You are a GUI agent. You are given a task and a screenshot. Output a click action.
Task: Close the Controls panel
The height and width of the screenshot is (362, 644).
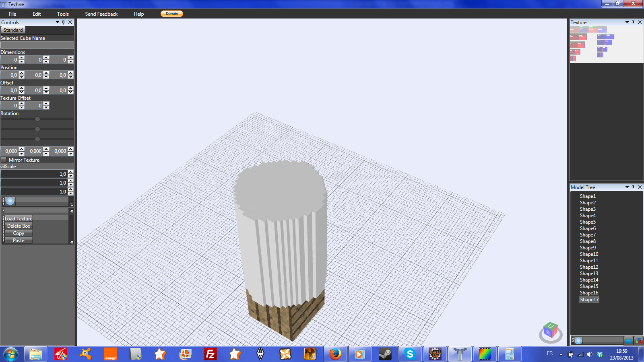click(x=70, y=23)
